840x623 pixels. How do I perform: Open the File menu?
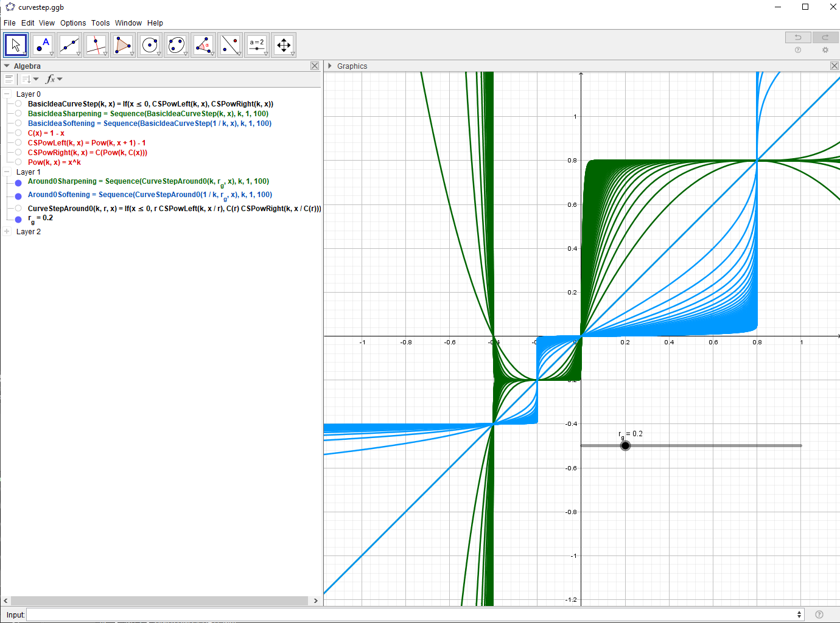pyautogui.click(x=10, y=23)
